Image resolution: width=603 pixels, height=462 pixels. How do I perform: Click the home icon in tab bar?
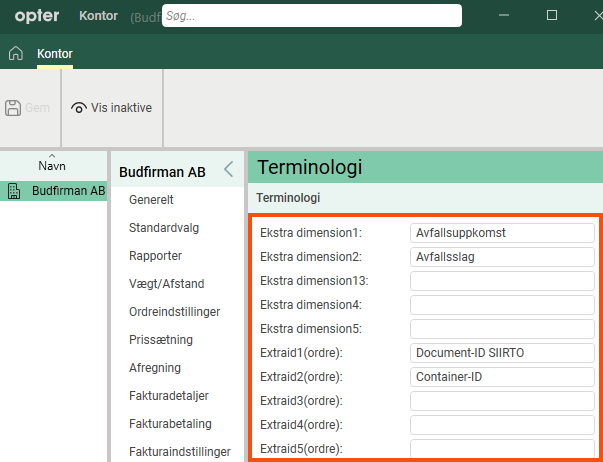click(15, 53)
